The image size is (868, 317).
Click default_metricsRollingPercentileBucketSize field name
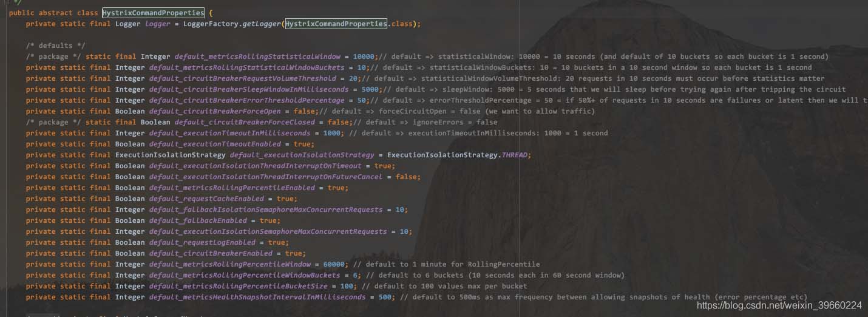(238, 286)
